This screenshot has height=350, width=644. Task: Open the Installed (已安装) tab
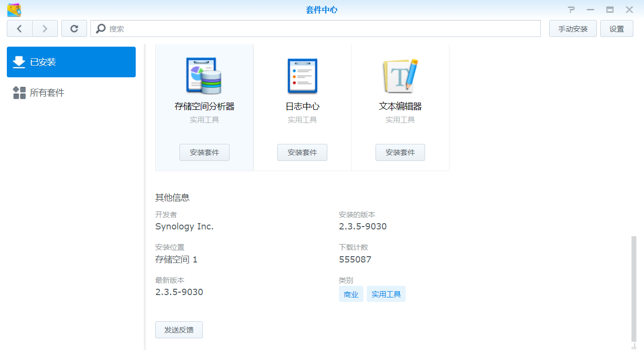click(71, 62)
